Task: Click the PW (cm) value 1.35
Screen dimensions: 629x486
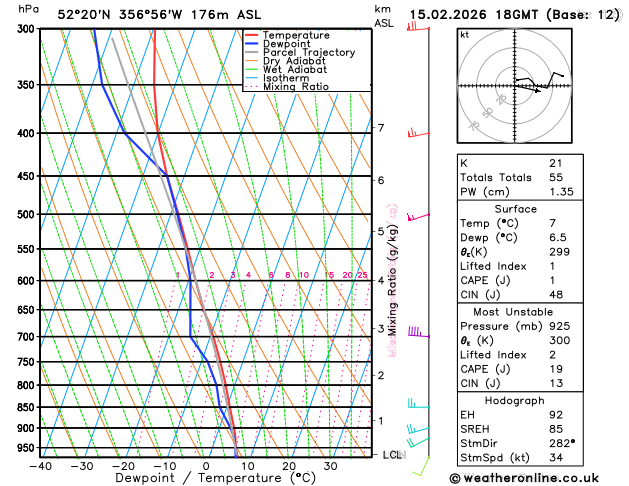Action: coord(562,192)
